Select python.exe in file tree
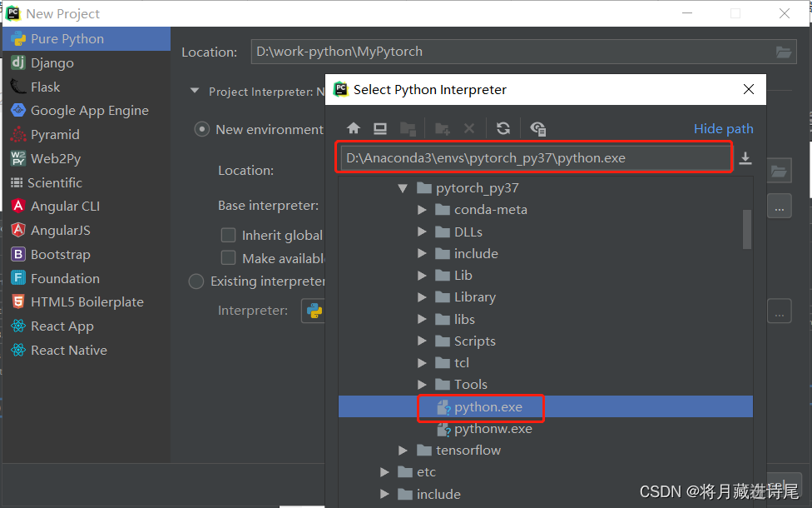The height and width of the screenshot is (508, 812). [x=545, y=407]
